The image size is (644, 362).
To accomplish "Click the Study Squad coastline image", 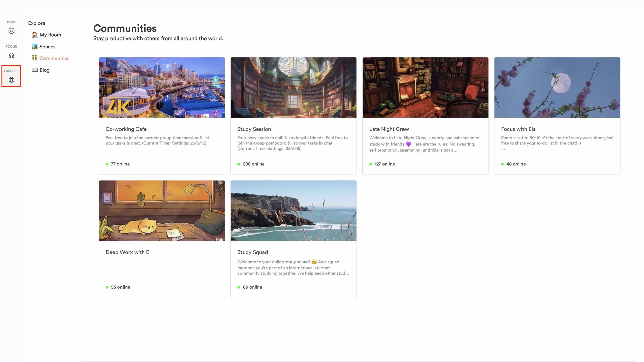I will click(294, 211).
